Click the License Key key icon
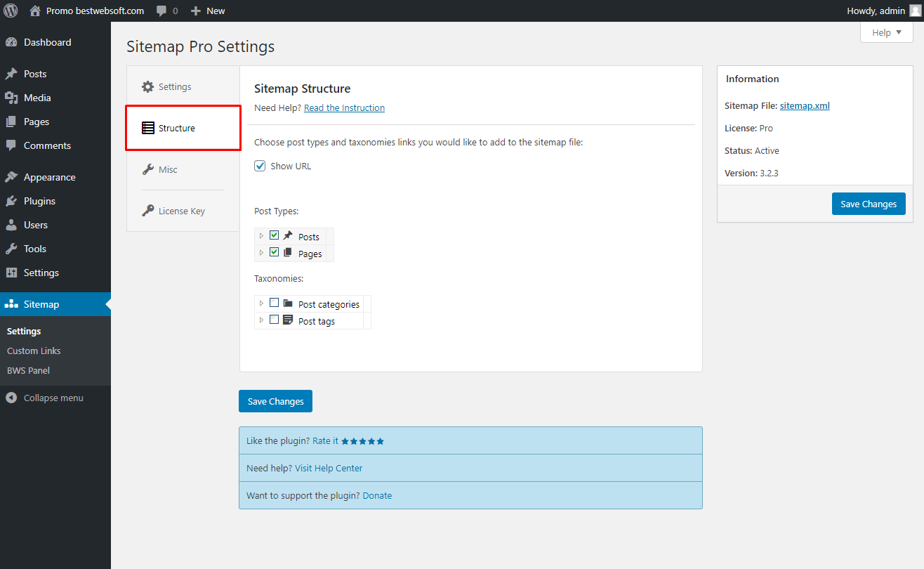Viewport: 924px width, 569px height. [x=147, y=211]
